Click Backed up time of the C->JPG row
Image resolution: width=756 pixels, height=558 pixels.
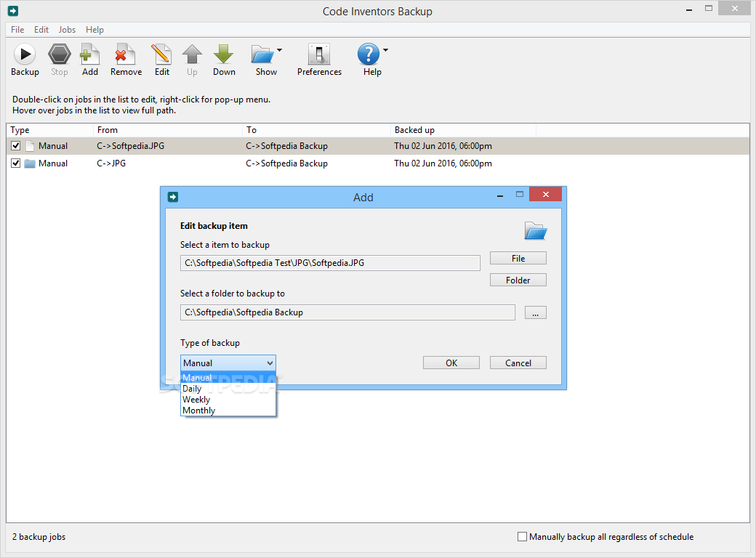[x=443, y=163]
